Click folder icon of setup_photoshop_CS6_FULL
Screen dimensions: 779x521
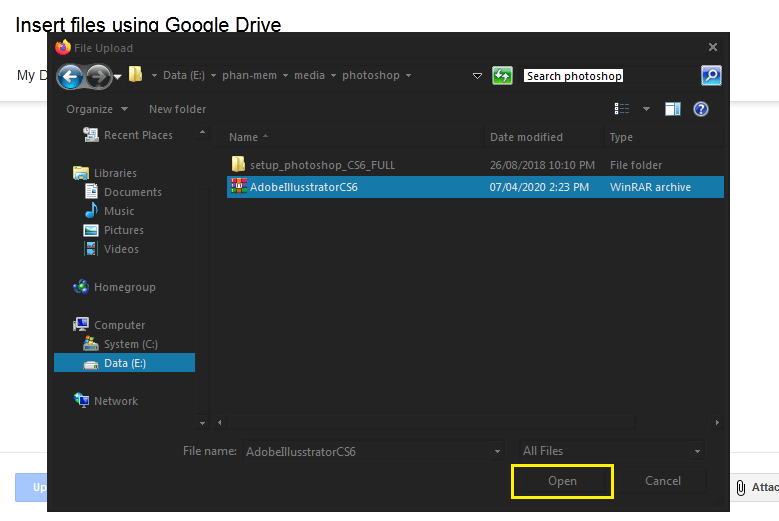click(238, 164)
